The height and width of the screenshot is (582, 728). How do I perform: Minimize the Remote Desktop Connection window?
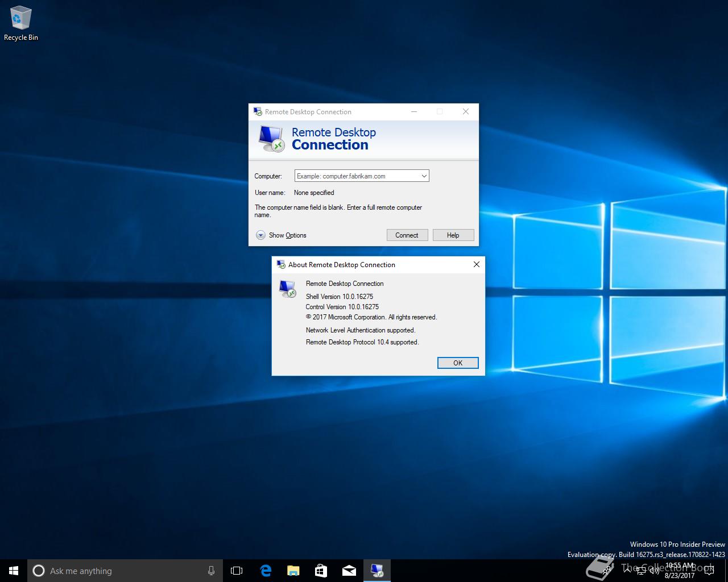(414, 111)
